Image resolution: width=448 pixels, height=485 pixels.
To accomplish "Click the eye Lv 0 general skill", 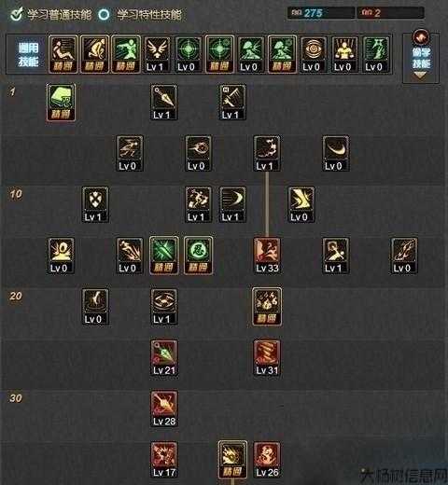I will coord(313,54).
